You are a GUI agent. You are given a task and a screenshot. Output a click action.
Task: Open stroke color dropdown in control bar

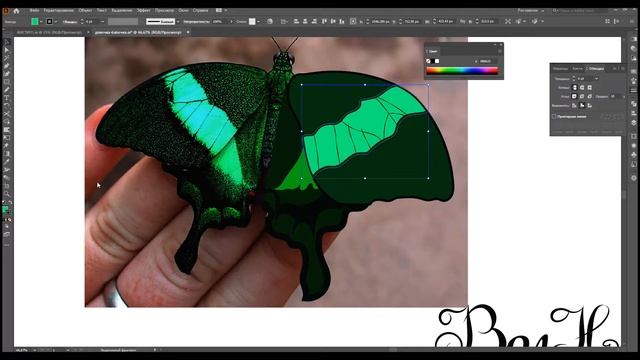[x=56, y=22]
